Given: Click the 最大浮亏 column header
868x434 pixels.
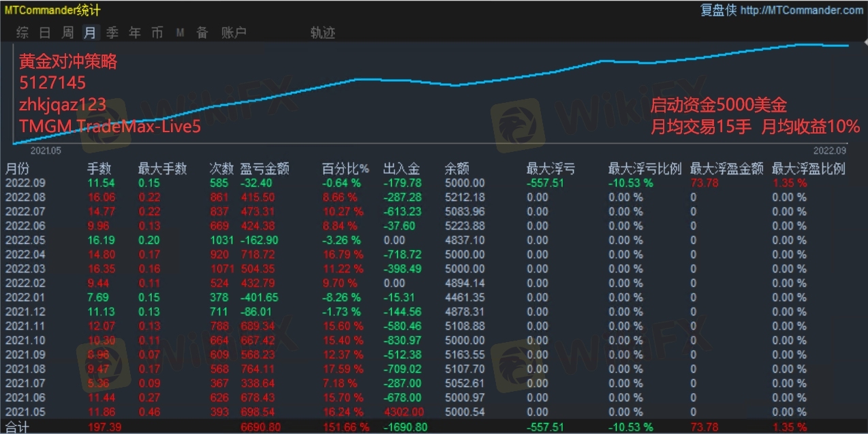Looking at the screenshot, I should pos(550,168).
